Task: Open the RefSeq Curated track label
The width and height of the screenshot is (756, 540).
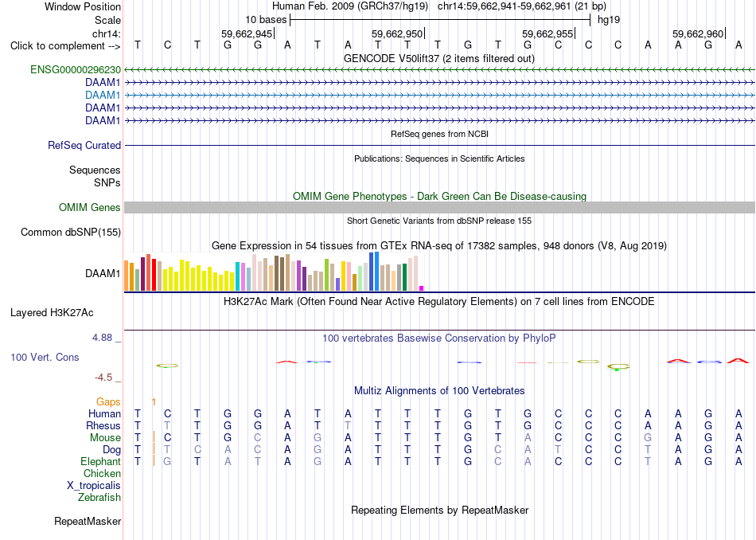Action: 84,145
